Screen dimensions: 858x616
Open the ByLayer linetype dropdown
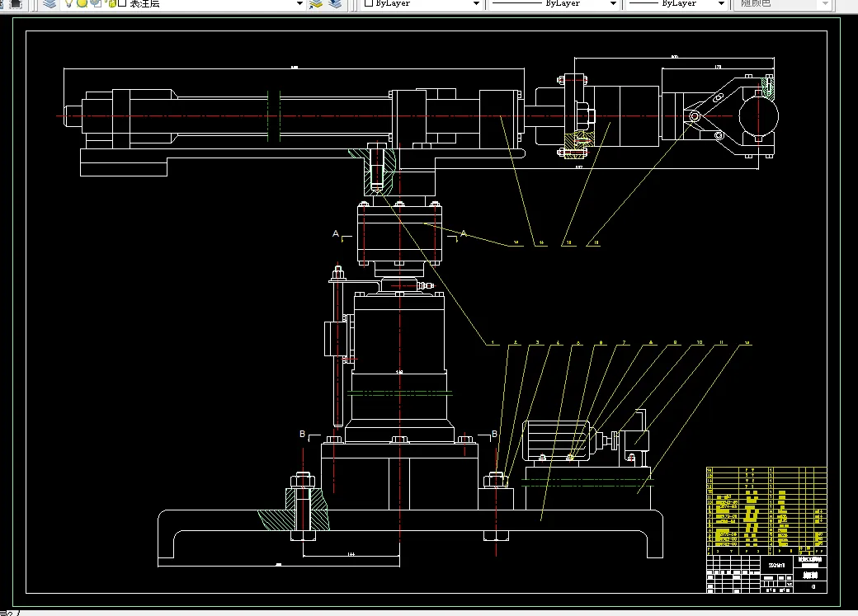click(614, 4)
